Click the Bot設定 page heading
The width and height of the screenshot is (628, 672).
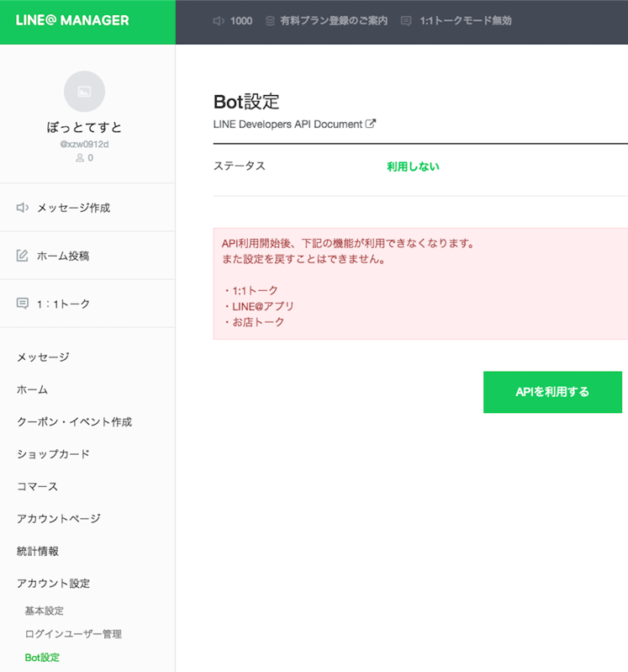point(246,102)
